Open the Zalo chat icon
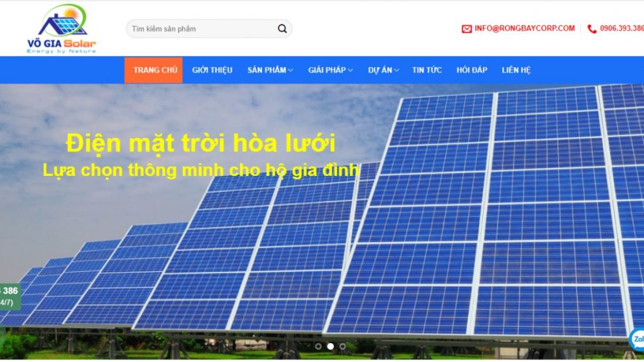This screenshot has height=362, width=644. coord(638,339)
